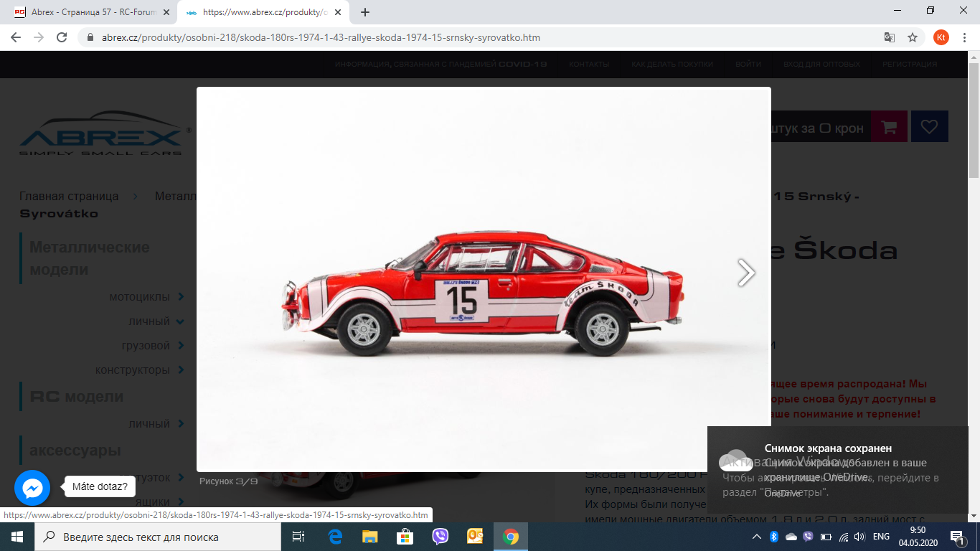
Task: Open the shopping cart icon
Action: [889, 127]
